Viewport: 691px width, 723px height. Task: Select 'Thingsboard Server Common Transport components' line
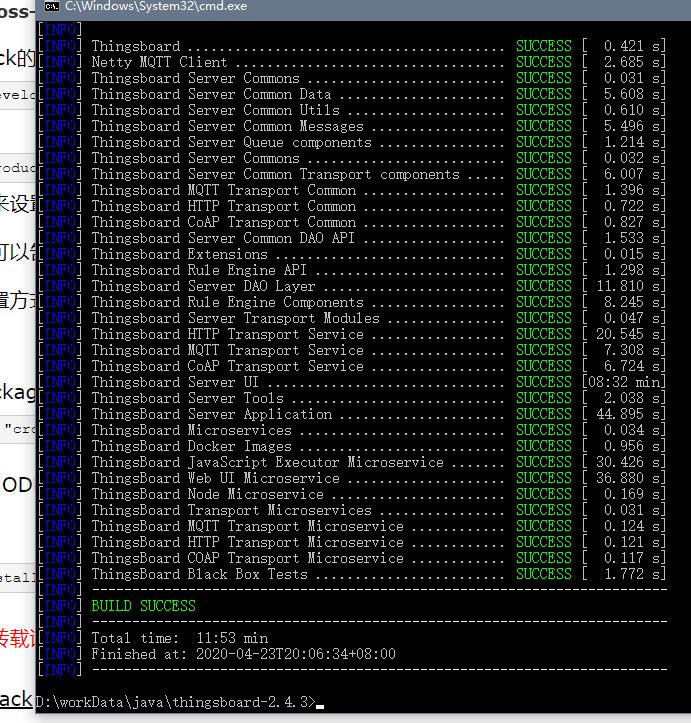tap(352, 174)
